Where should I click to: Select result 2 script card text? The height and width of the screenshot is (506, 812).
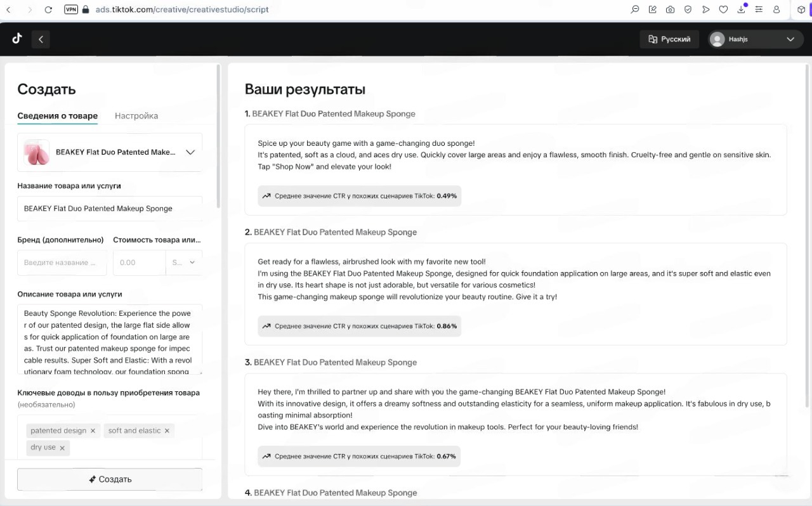click(x=514, y=279)
